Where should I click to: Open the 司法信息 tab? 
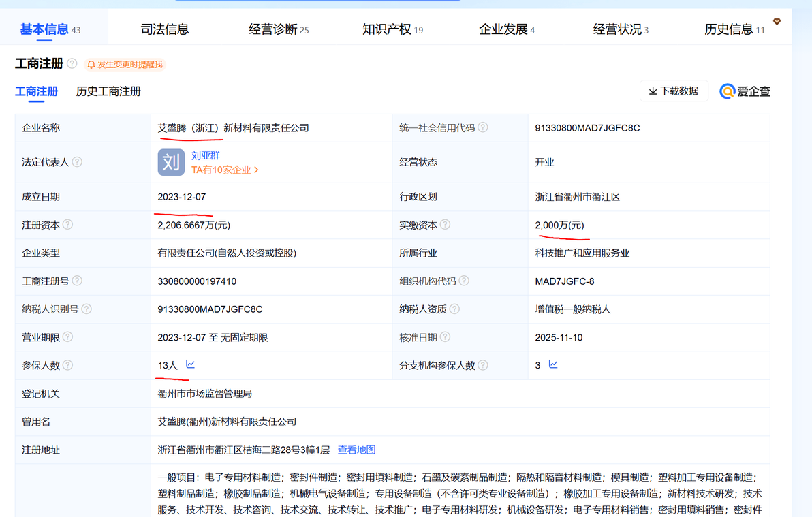(165, 29)
